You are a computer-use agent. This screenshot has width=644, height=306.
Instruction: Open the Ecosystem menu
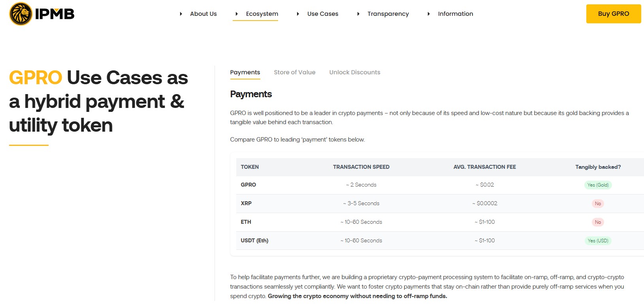pos(262,14)
